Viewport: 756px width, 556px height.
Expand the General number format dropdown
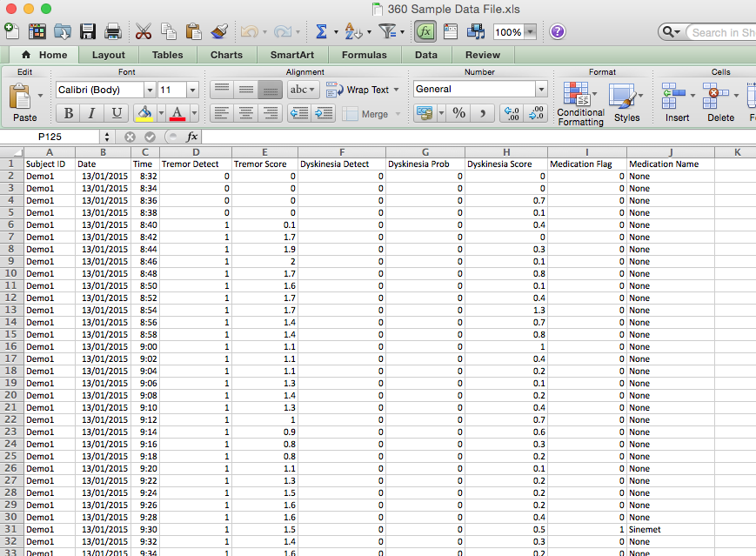click(x=541, y=89)
